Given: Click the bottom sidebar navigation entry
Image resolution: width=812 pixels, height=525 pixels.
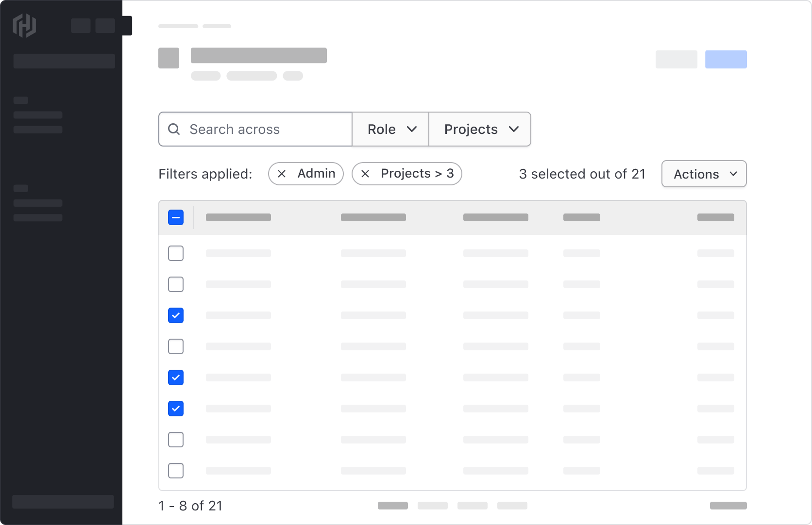Looking at the screenshot, I should tap(63, 502).
